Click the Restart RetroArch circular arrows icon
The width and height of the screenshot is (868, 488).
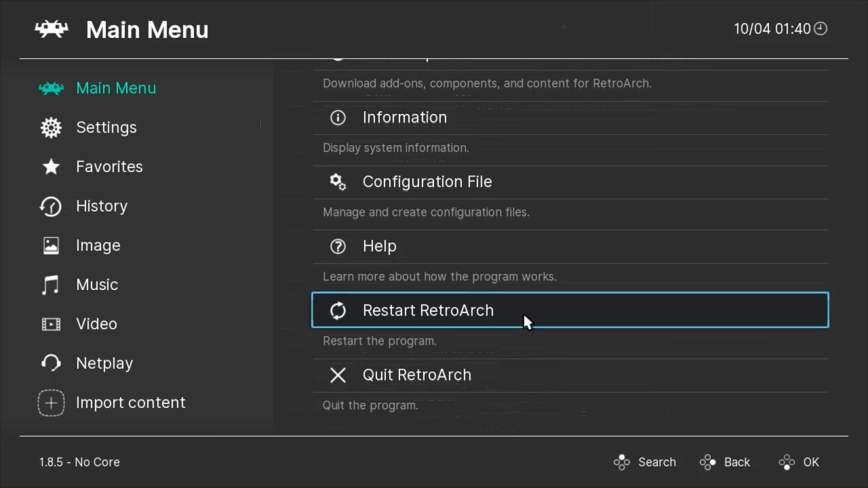(x=338, y=310)
